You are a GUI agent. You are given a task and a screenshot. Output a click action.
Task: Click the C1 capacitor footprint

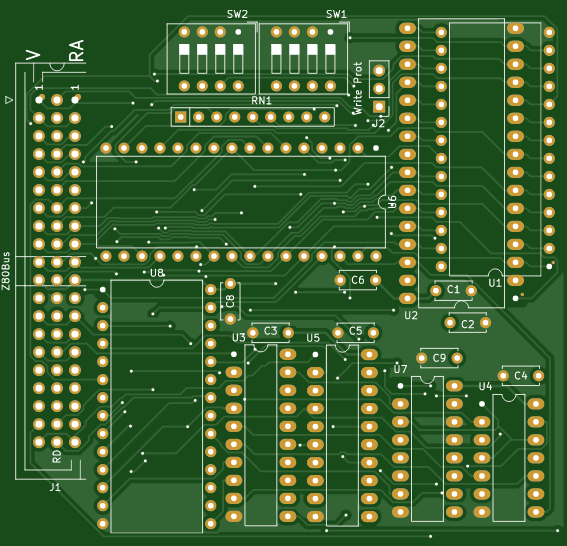(453, 290)
